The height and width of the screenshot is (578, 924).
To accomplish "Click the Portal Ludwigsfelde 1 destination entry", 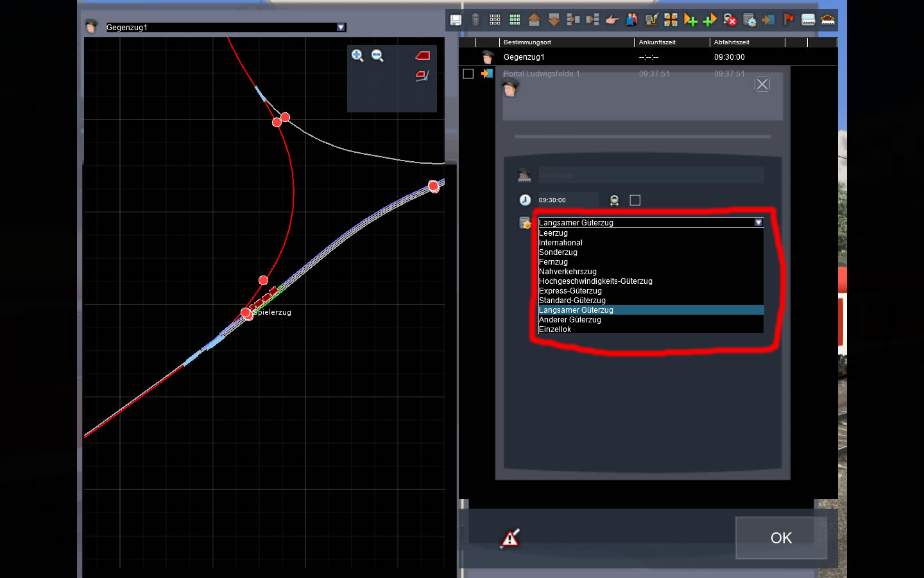I will click(542, 74).
